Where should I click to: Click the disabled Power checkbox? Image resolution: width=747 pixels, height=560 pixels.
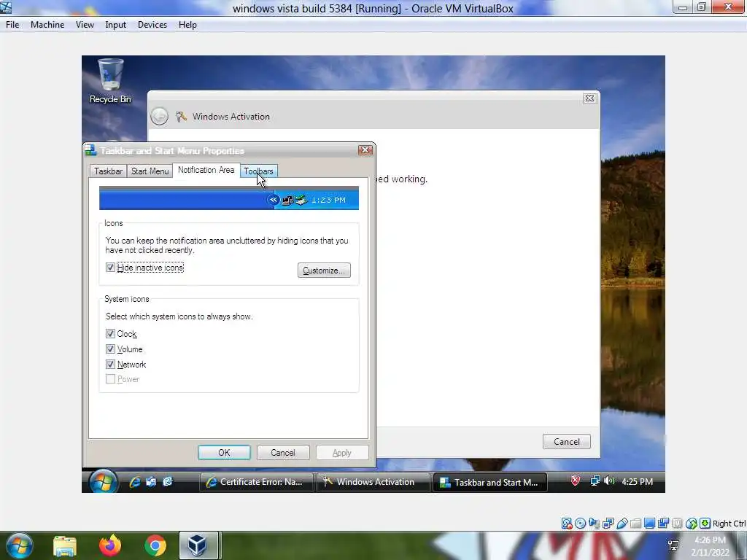pos(110,379)
